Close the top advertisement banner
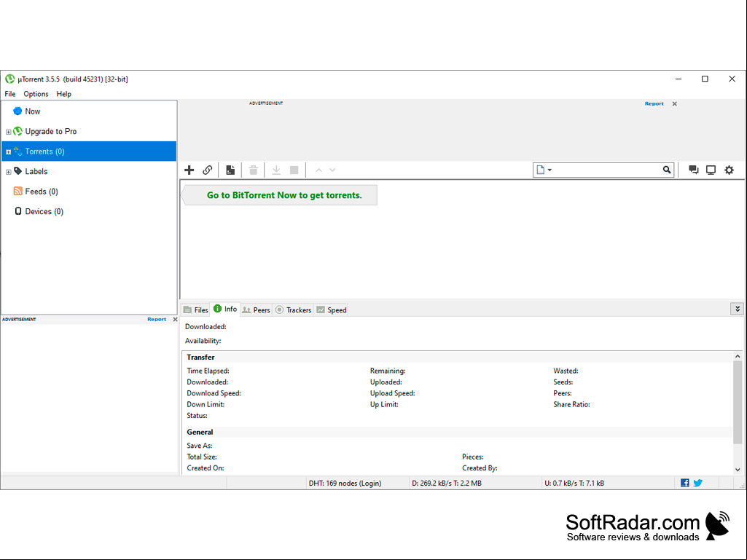This screenshot has height=560, width=747. coord(675,104)
